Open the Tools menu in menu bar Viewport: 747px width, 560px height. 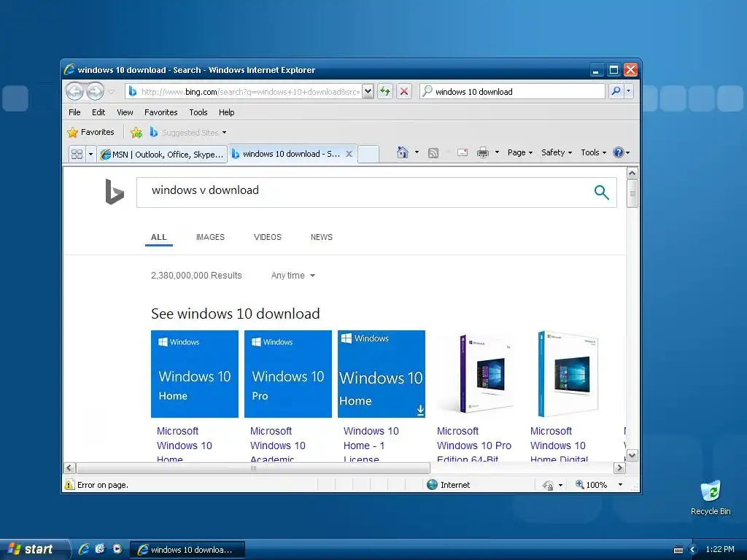[198, 112]
